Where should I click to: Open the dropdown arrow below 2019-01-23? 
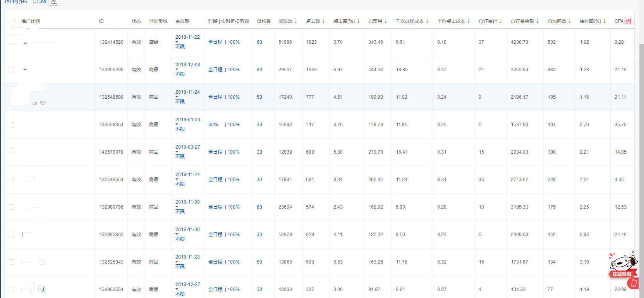177,124
